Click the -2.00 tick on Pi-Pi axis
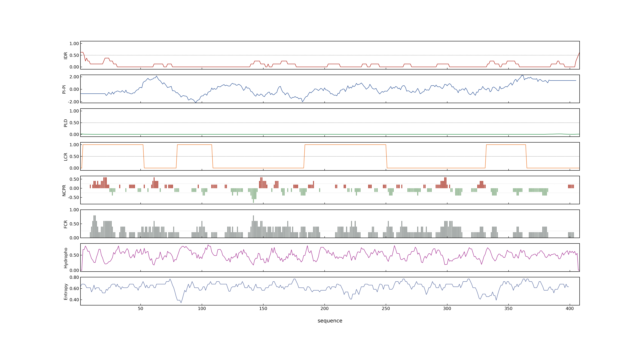Viewport: 644px width, 343px height. (73, 102)
